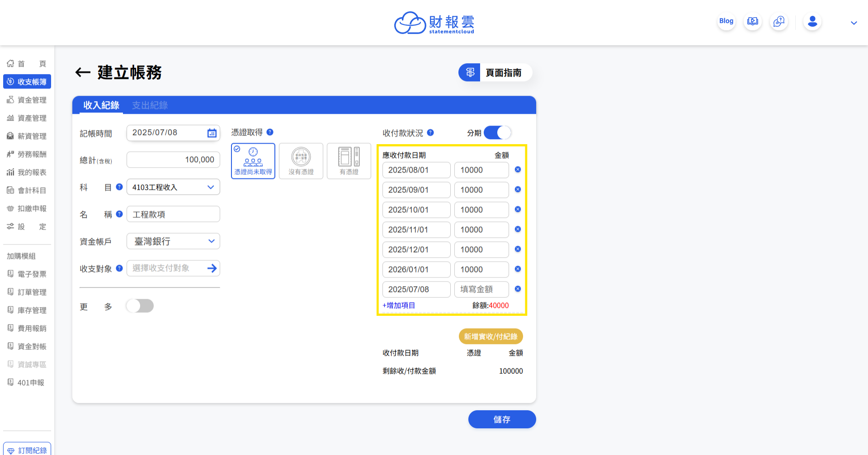Screen dimensions: 868x455
Task: Open the help tooltip next to 科目
Action: point(119,187)
